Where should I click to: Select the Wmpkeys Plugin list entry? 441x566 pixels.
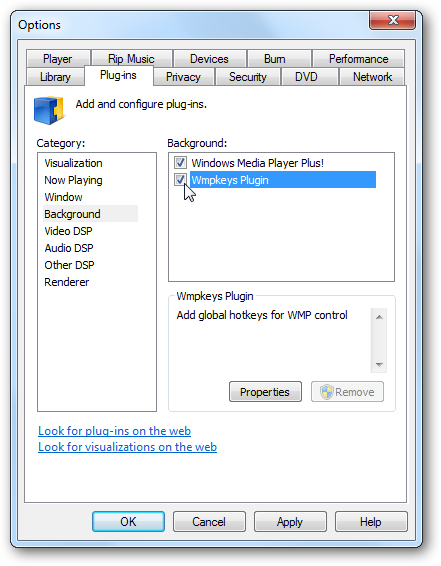click(283, 180)
